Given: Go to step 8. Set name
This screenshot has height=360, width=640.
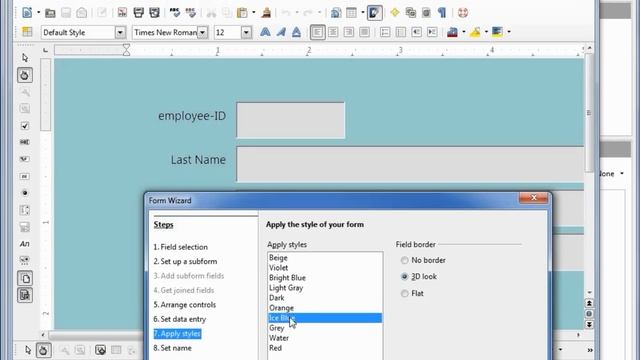Looking at the screenshot, I should (172, 348).
